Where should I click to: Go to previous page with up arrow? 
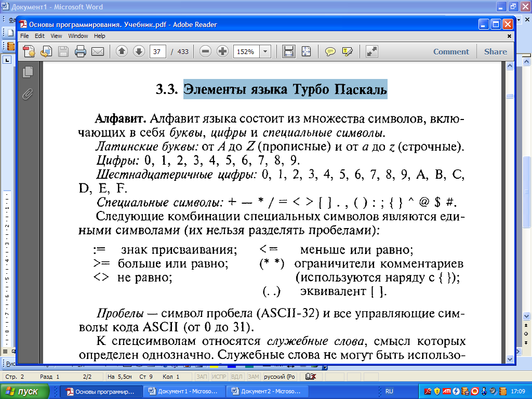(122, 51)
